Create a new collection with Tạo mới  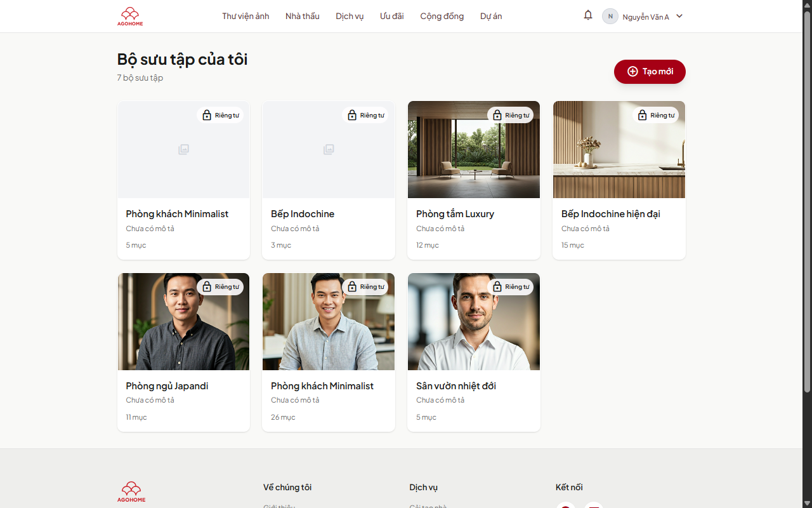point(650,72)
